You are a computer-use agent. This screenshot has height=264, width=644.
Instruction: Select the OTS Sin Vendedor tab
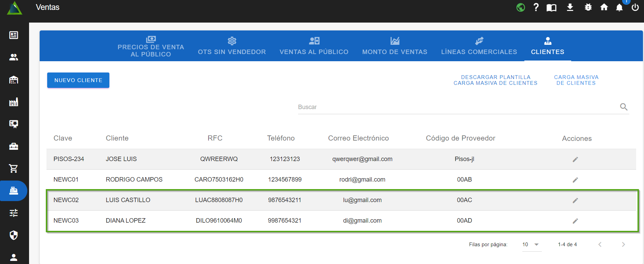click(232, 46)
